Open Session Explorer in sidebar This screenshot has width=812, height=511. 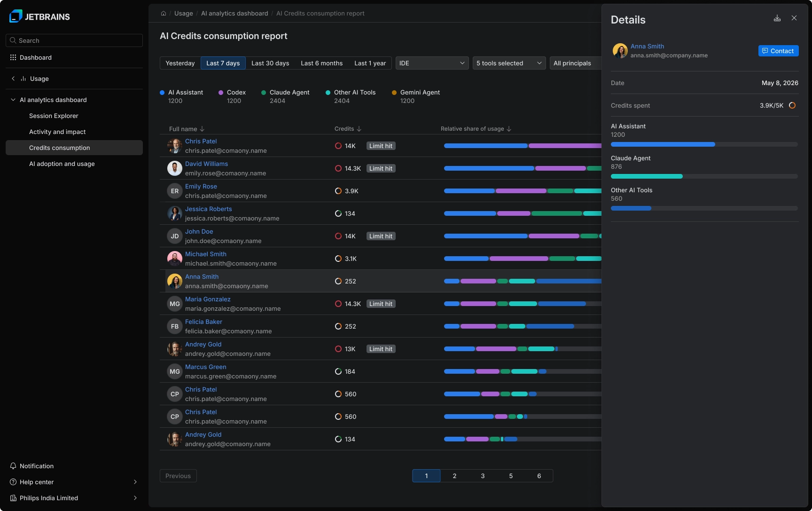pyautogui.click(x=54, y=116)
